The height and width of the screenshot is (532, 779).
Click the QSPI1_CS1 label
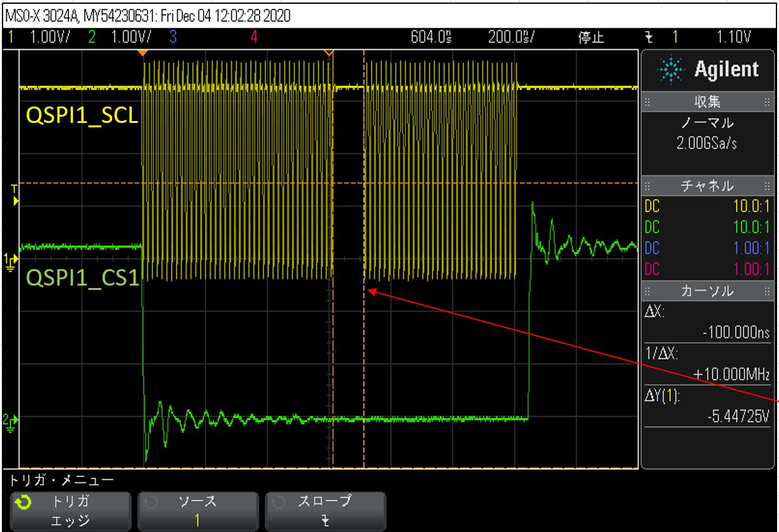click(x=82, y=278)
